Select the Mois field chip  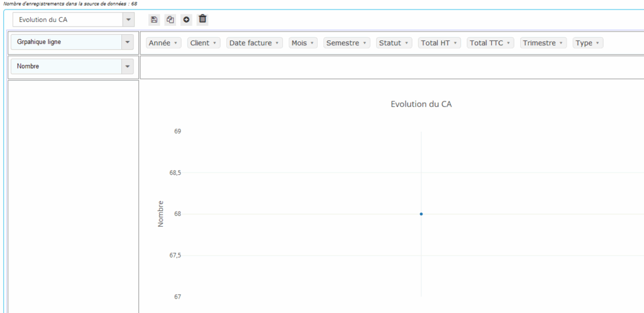[x=303, y=43]
